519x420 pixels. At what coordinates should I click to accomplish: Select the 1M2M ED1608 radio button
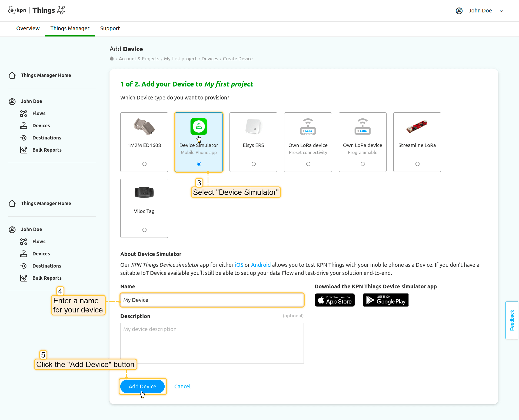144,164
